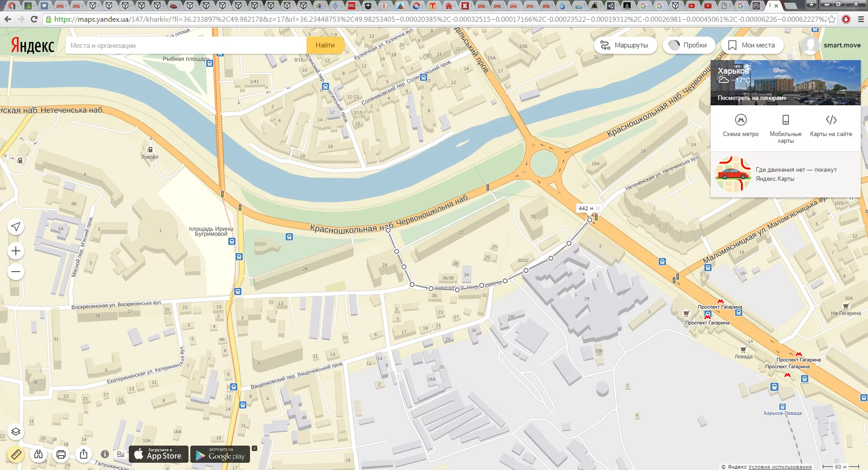Click the ruler endpoint near 442 м label
The image size is (868, 470).
pyautogui.click(x=590, y=220)
